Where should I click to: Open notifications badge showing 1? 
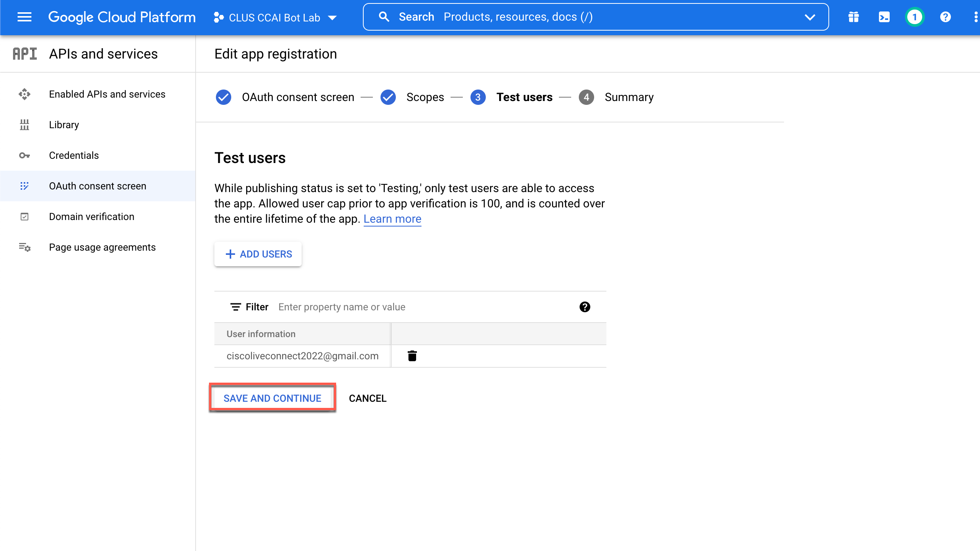[915, 17]
